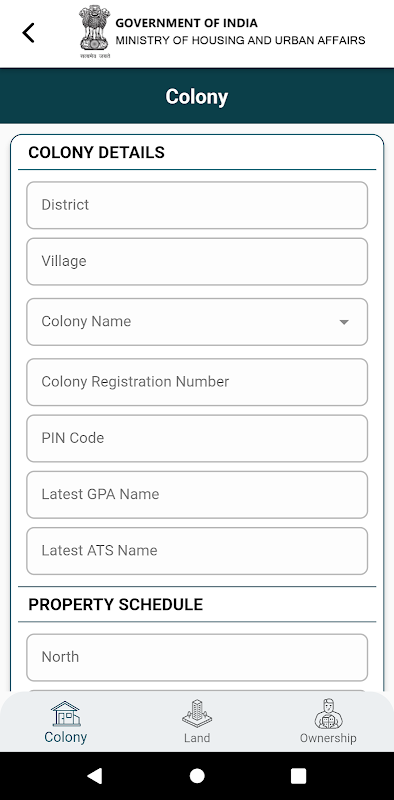The height and width of the screenshot is (800, 394).
Task: Select the Latest GPA Name field
Action: pos(197,494)
